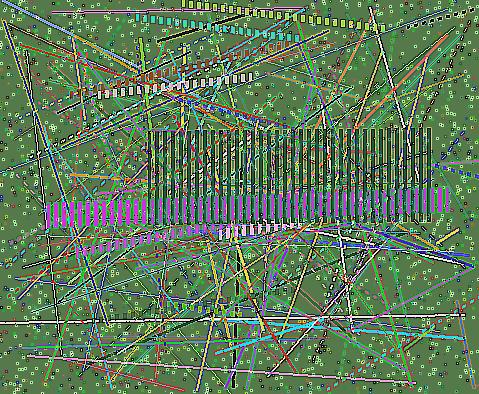479x394 pixels.
Task: Click the dark green vertical bars block
Action: click(x=290, y=175)
